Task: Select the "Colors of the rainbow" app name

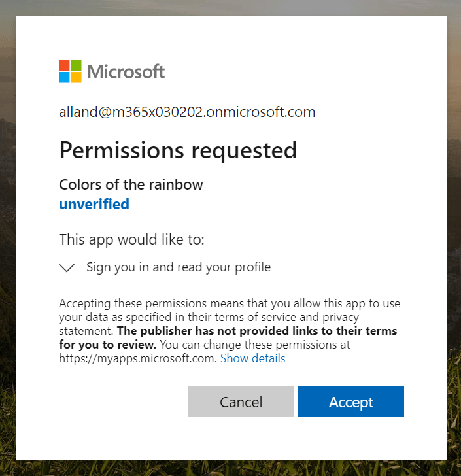Action: pos(131,184)
